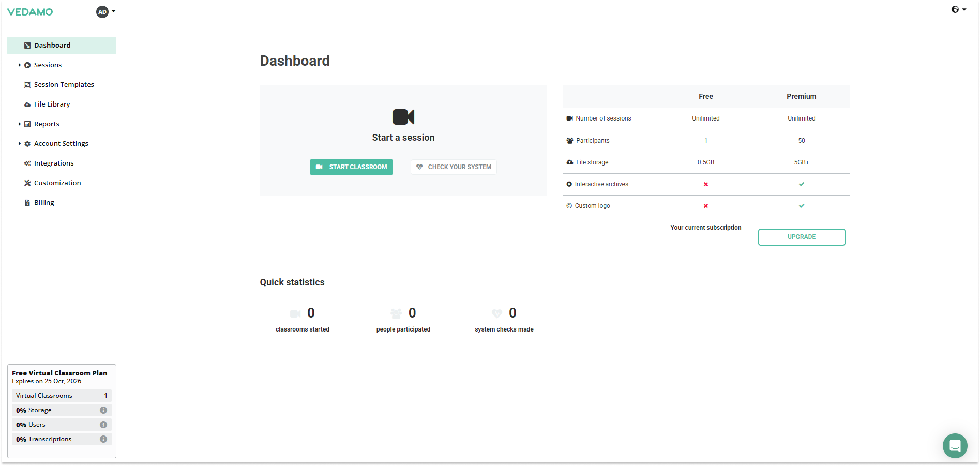
Task: Click the File Library cloud icon
Action: (x=27, y=104)
